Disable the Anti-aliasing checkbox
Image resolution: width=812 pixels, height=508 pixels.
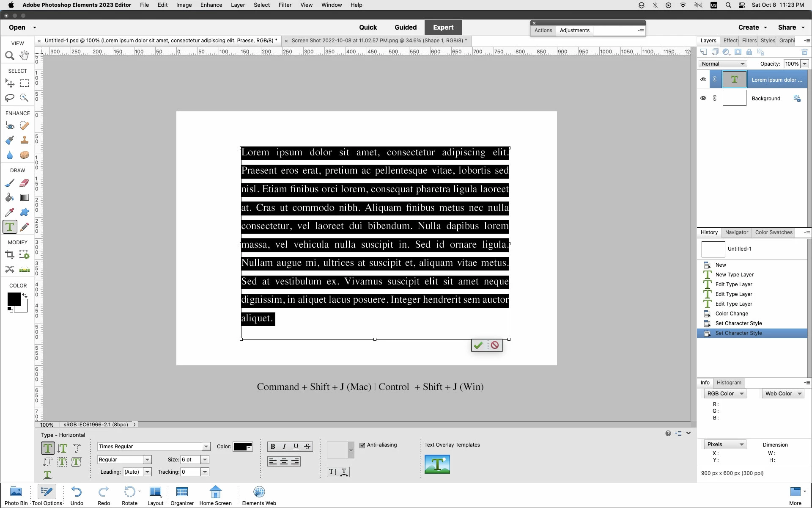point(362,445)
